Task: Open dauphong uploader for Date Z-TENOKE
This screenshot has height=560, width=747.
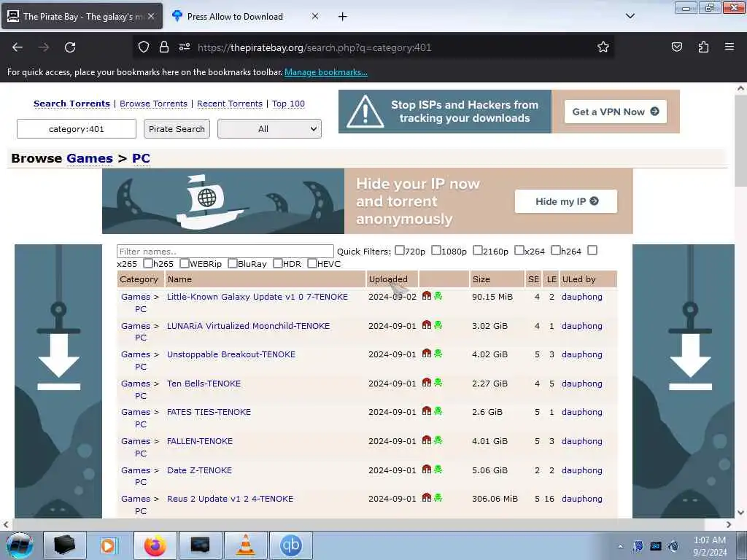Action: 581,470
